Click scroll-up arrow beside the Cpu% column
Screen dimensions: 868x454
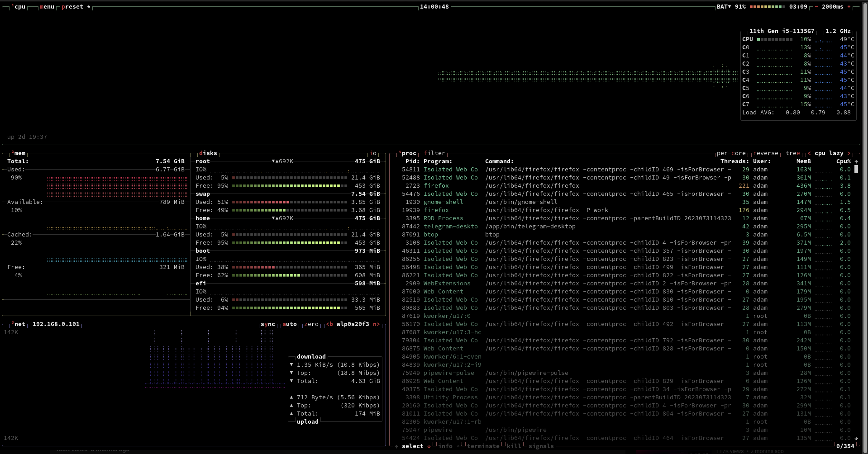(x=856, y=161)
